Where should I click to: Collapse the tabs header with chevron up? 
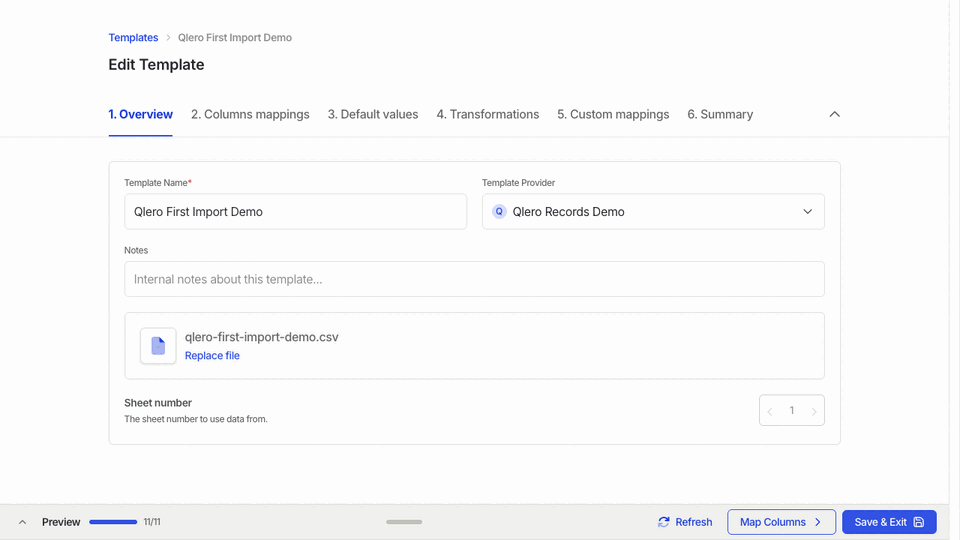[834, 114]
